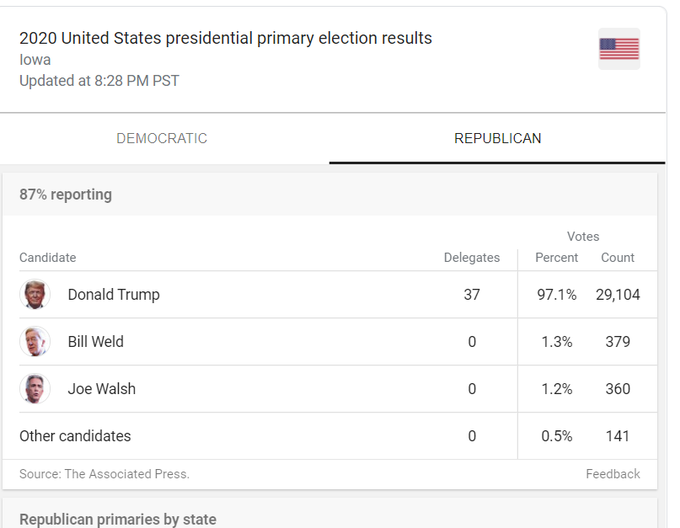Click the Other candidates row
This screenshot has width=680, height=528.
pos(75,436)
